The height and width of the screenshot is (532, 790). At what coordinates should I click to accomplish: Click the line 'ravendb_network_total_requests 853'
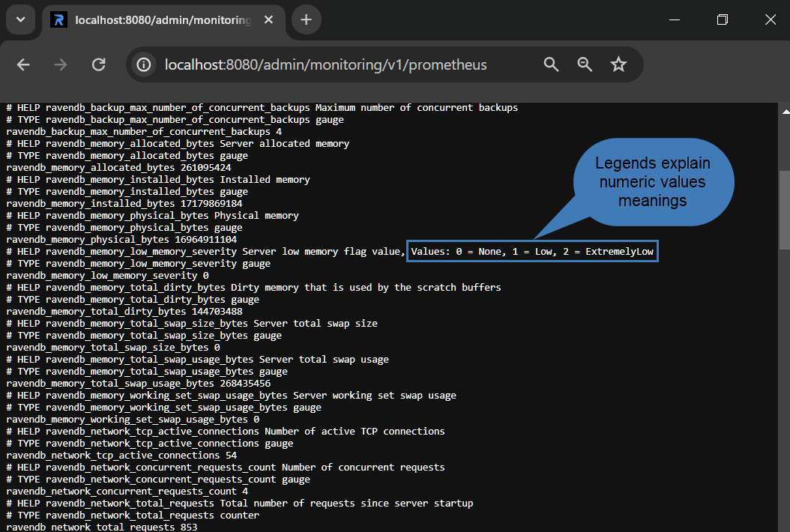[102, 527]
